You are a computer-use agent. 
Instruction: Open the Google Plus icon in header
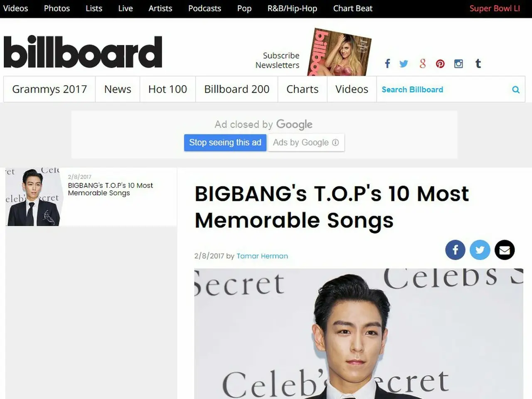(422, 64)
